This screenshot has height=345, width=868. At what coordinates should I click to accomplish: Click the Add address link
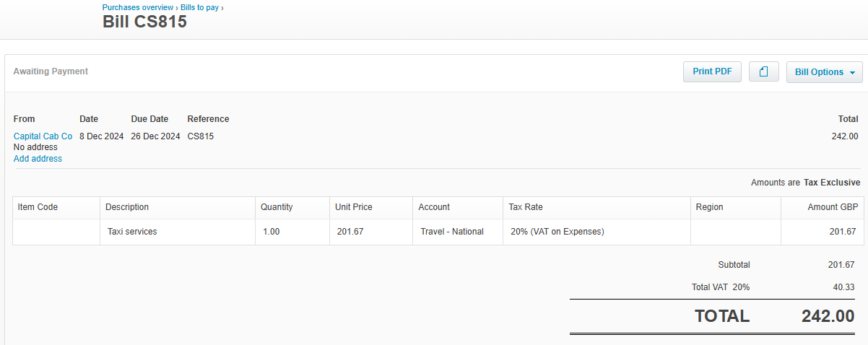coord(38,159)
